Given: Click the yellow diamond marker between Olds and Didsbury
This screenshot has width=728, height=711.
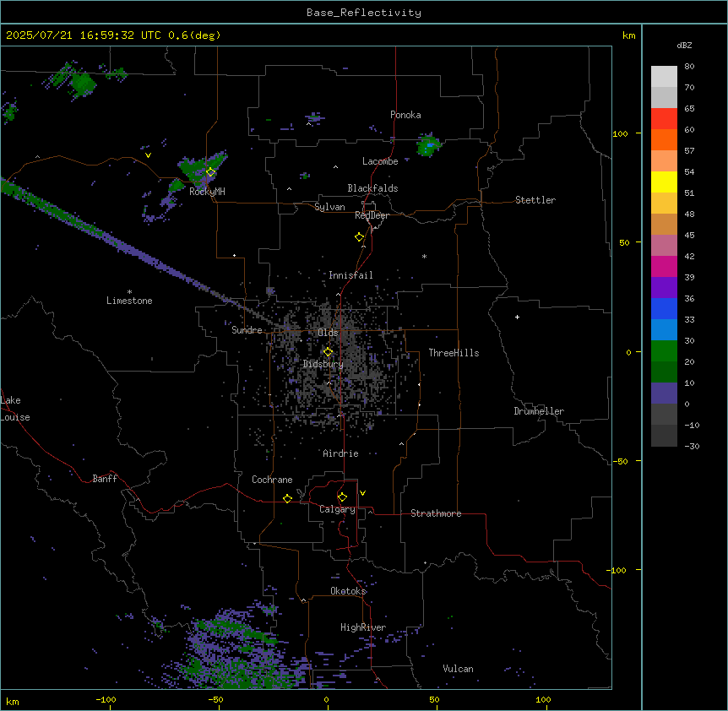Looking at the screenshot, I should pyautogui.click(x=329, y=352).
